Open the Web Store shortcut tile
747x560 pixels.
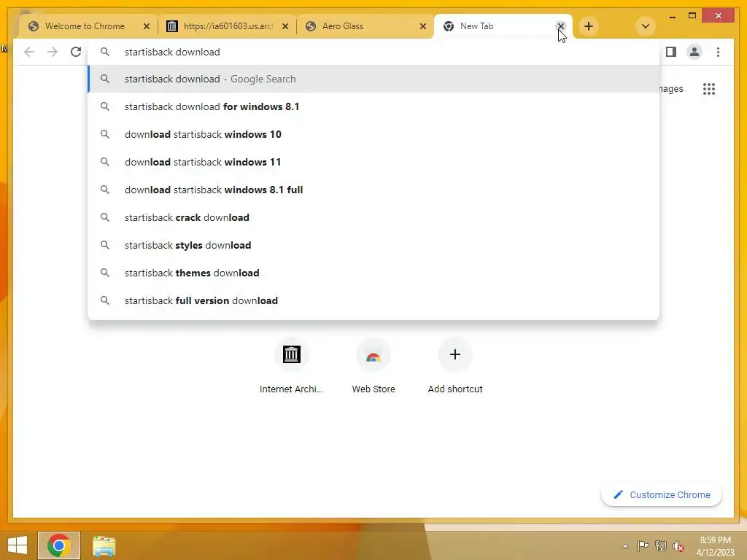tap(373, 366)
